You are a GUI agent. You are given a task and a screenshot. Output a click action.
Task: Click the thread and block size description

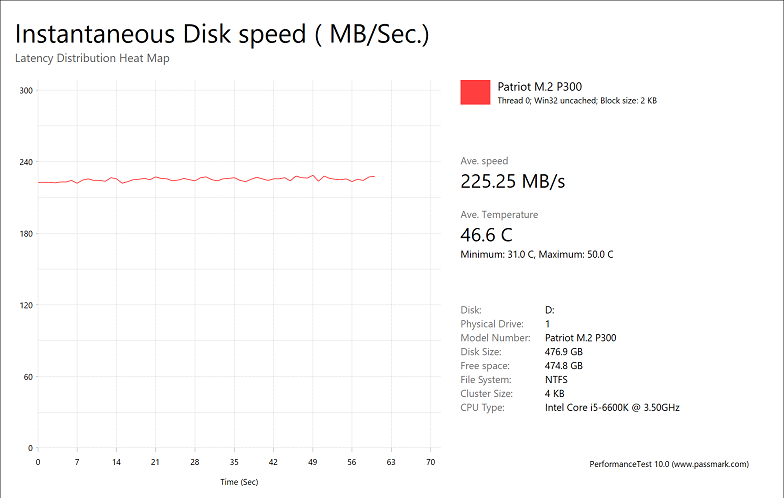pos(576,100)
